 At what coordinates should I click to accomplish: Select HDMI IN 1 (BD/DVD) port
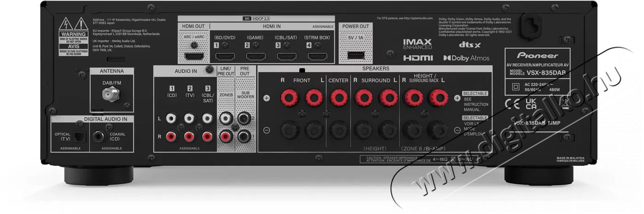pyautogui.click(x=224, y=57)
